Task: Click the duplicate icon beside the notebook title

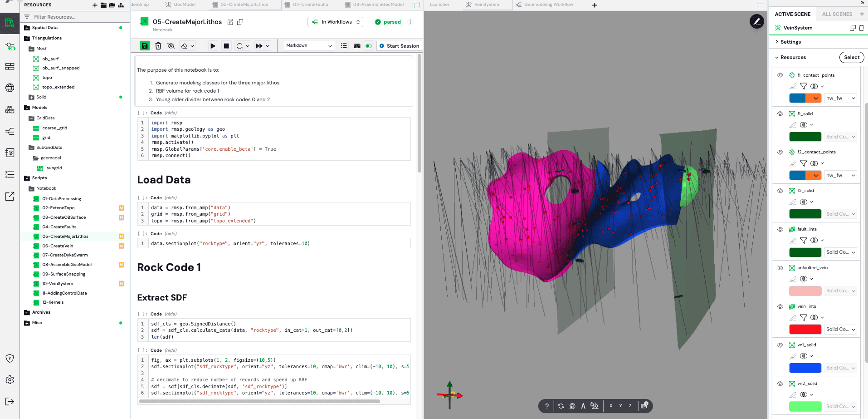Action: pyautogui.click(x=240, y=22)
